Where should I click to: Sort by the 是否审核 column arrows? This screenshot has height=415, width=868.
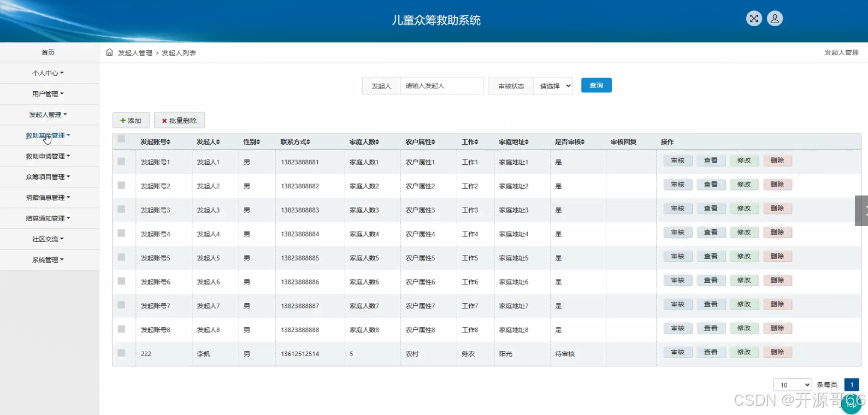tap(582, 142)
